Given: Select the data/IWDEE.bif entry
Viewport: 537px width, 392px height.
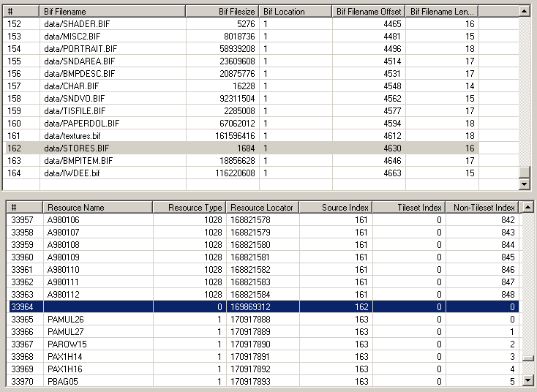Looking at the screenshot, I should pos(241,173).
